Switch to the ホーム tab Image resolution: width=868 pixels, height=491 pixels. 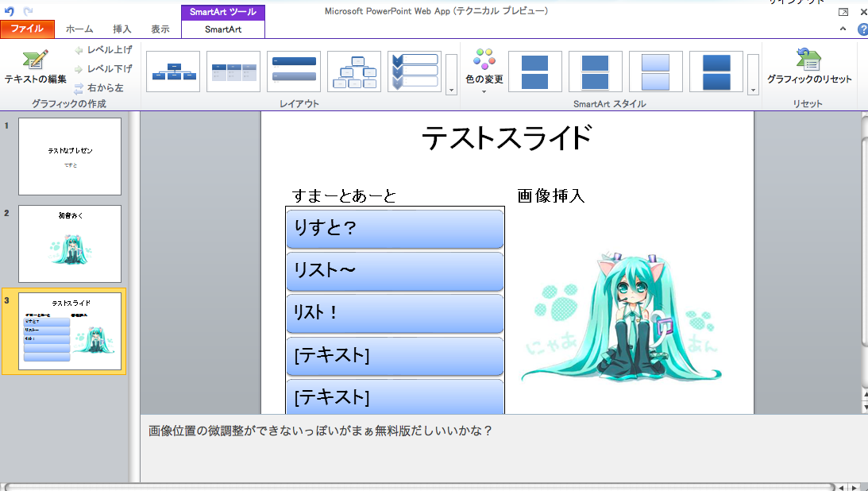79,29
